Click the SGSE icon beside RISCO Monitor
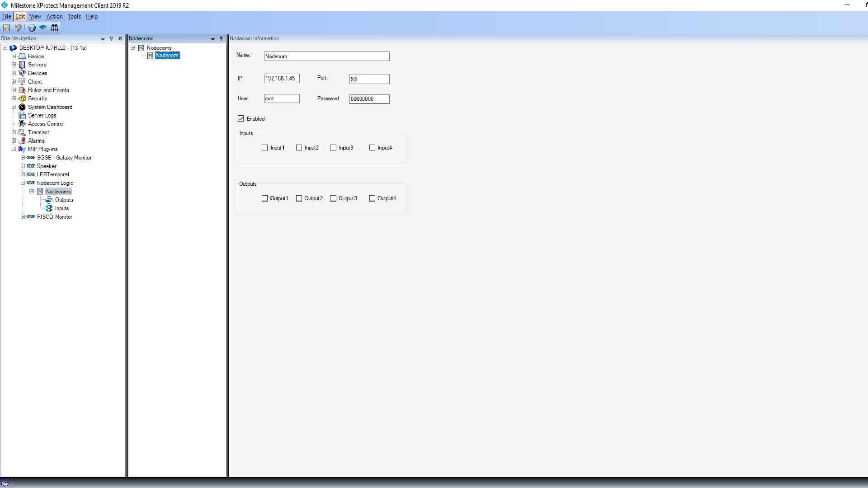Viewport: 868px width, 488px height. 31,217
